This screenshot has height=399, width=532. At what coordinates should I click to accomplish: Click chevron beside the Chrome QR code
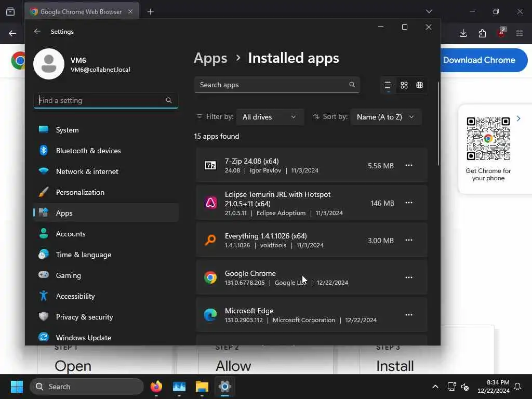pyautogui.click(x=518, y=118)
